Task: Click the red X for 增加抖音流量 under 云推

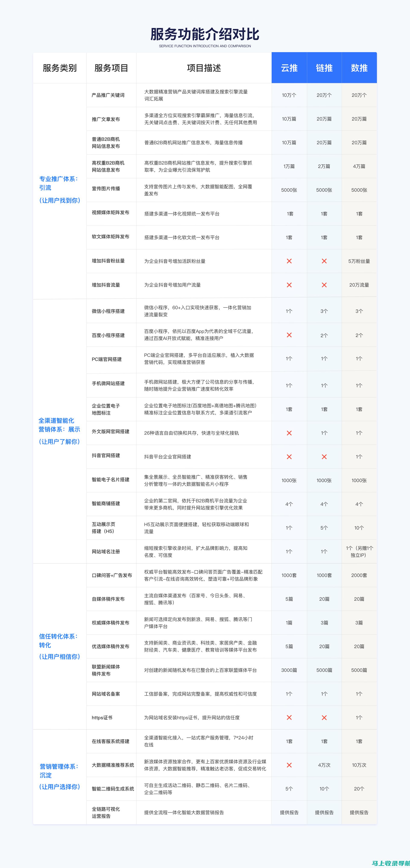Action: (289, 285)
